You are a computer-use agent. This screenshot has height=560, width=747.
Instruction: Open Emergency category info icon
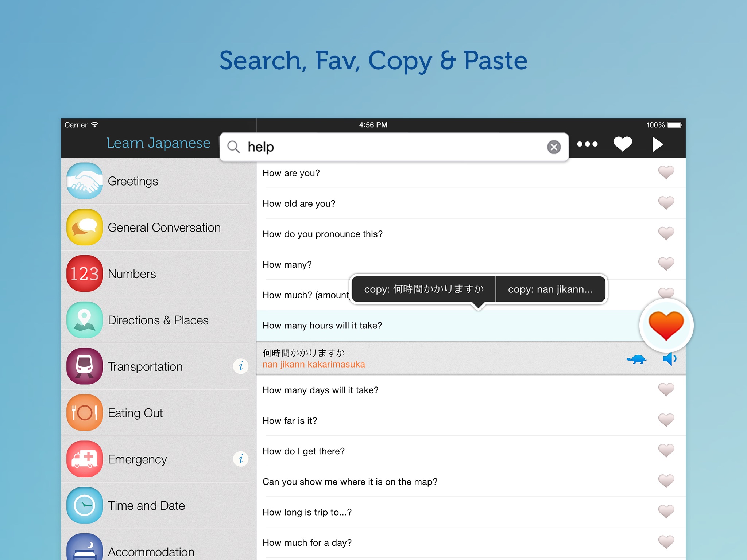point(241,459)
